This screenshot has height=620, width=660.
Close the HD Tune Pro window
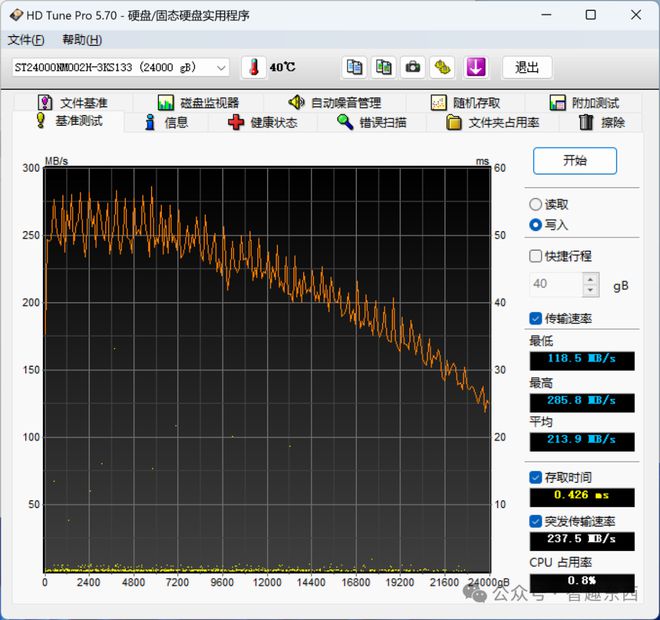(636, 15)
